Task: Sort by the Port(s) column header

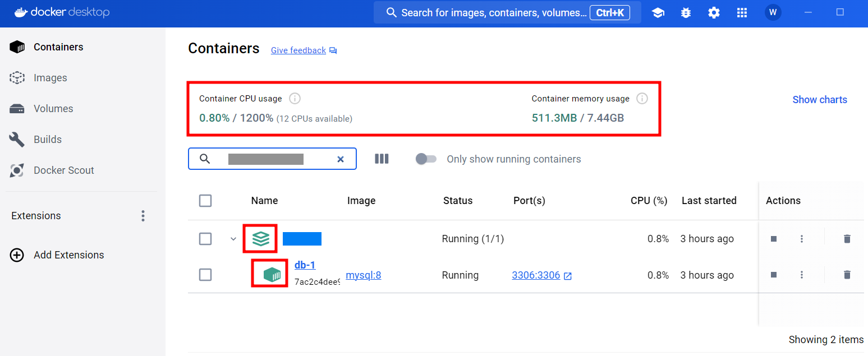Action: (529, 201)
